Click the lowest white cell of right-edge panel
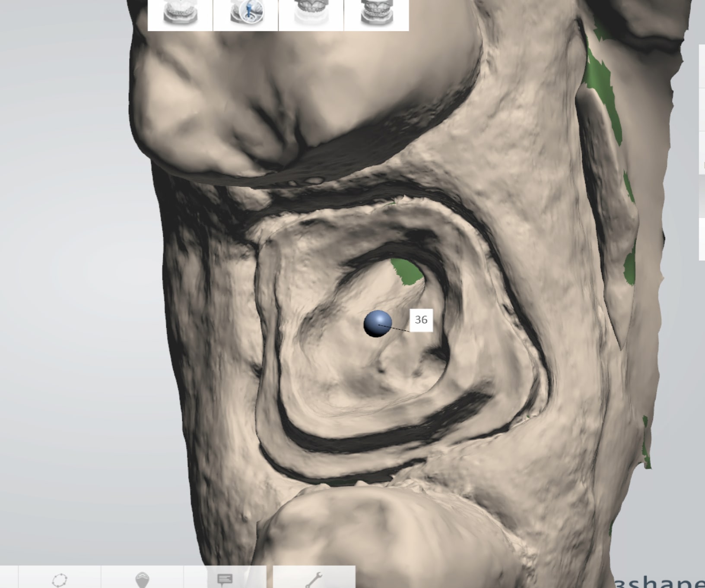 point(702,239)
